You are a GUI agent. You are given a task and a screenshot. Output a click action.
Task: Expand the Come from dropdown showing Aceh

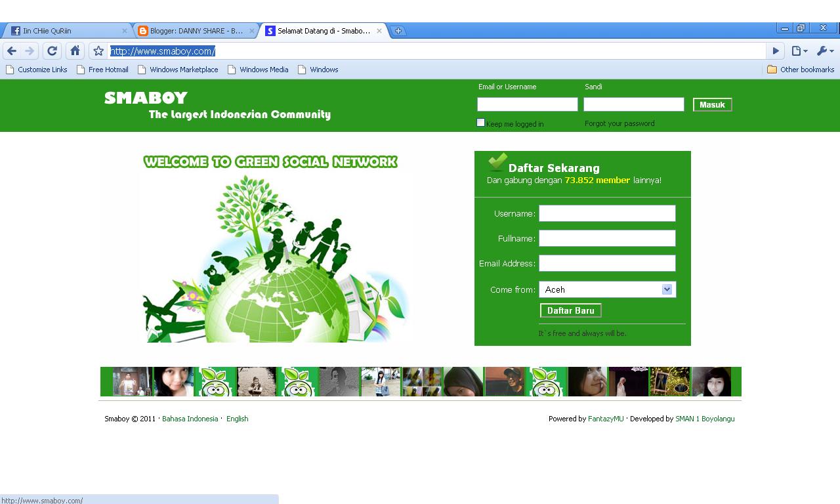(607, 289)
